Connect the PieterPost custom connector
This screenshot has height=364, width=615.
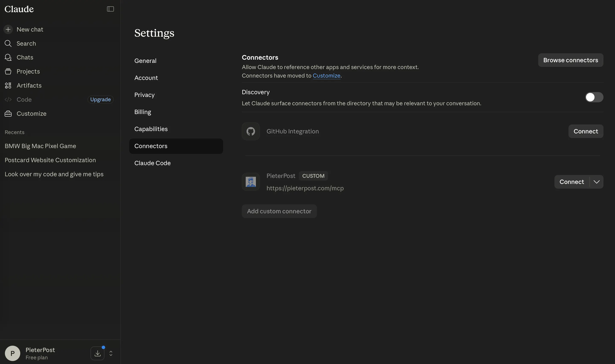(571, 182)
